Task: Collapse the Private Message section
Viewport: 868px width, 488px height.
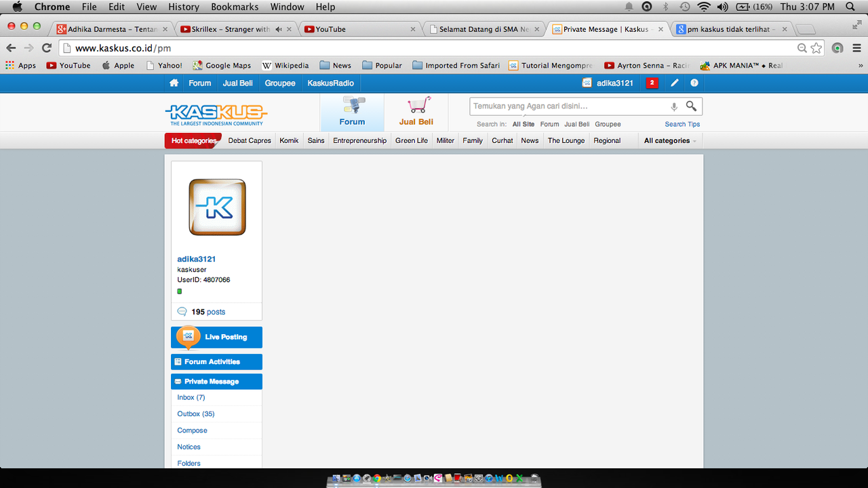Action: click(x=216, y=382)
